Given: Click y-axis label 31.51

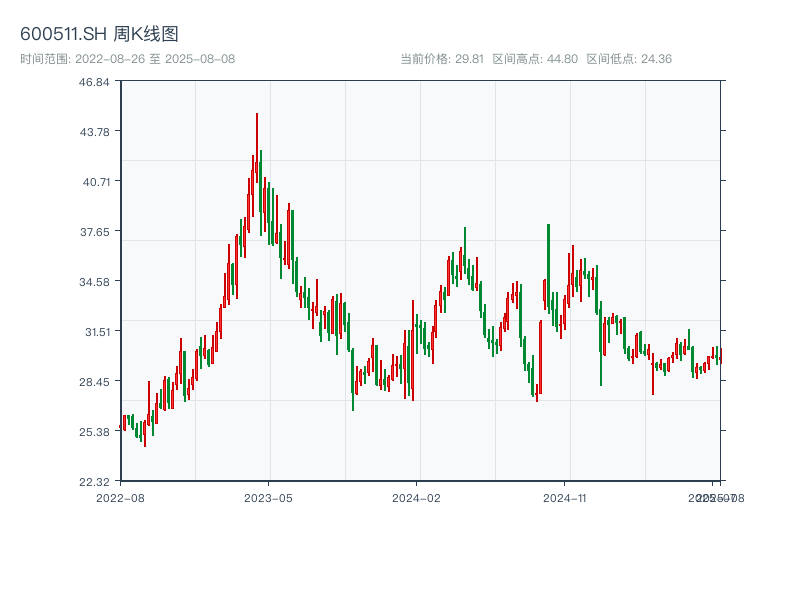Looking at the screenshot, I should (97, 332).
